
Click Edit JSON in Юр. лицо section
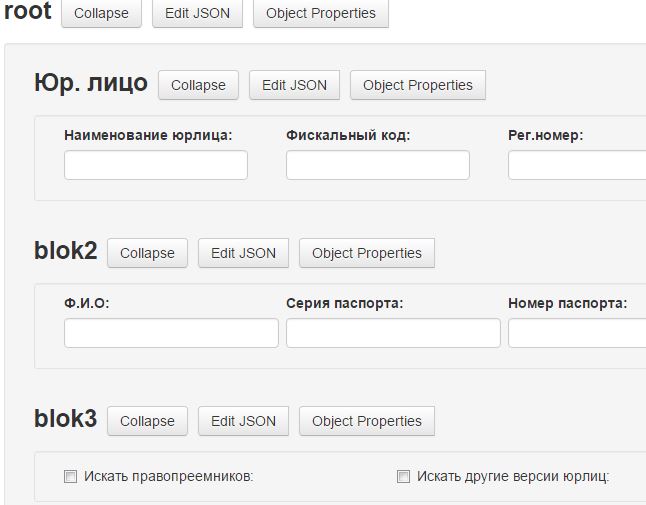[294, 85]
